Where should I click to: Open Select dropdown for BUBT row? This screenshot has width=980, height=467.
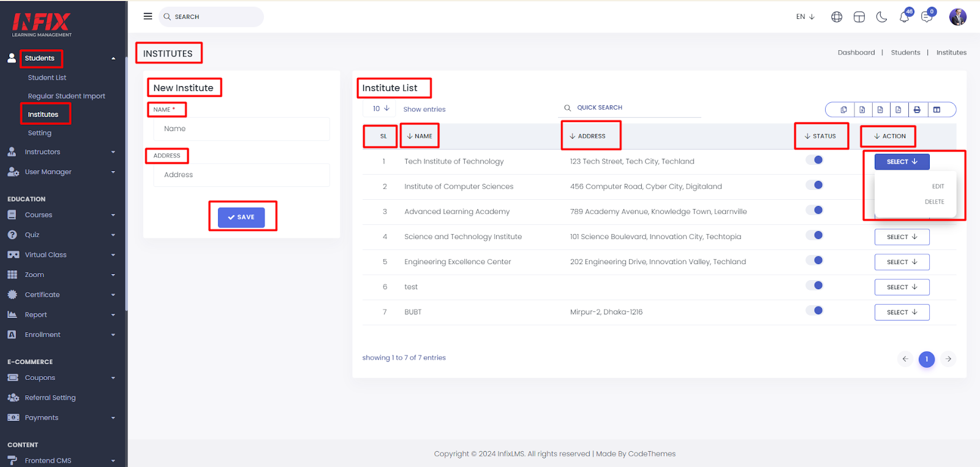click(902, 313)
